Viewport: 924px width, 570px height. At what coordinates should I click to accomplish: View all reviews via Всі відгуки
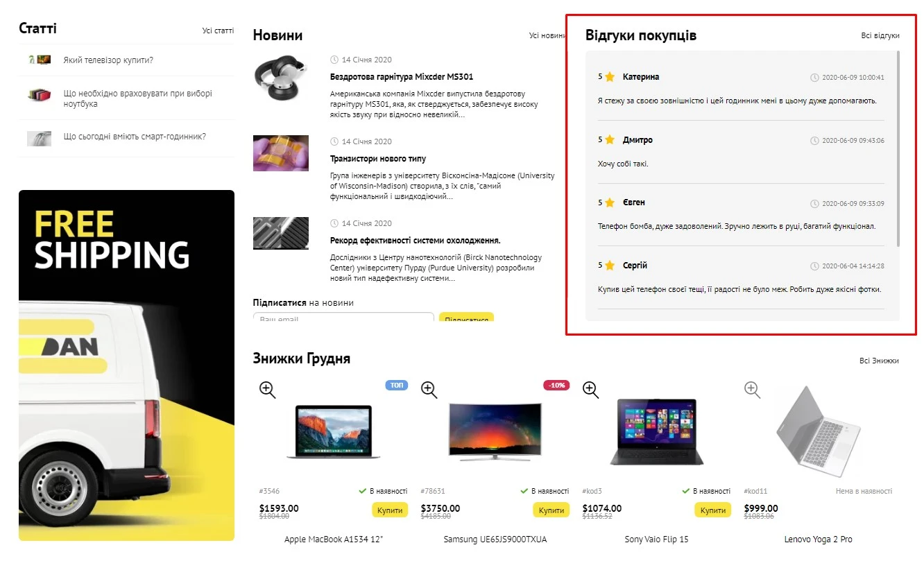click(880, 35)
